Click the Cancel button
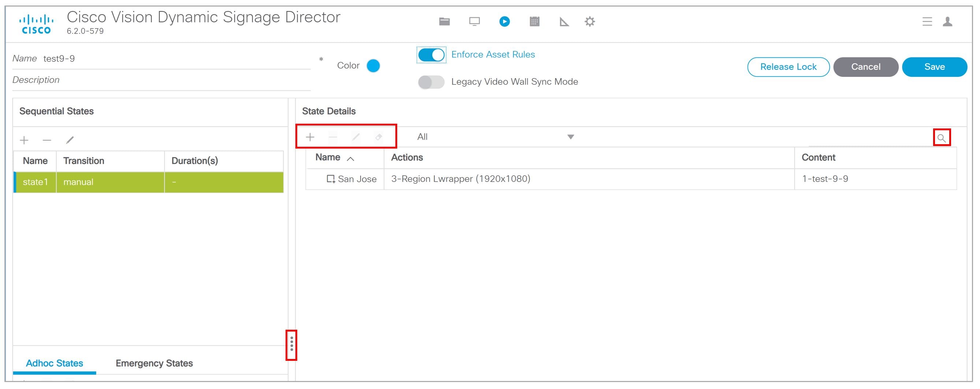 click(x=865, y=67)
